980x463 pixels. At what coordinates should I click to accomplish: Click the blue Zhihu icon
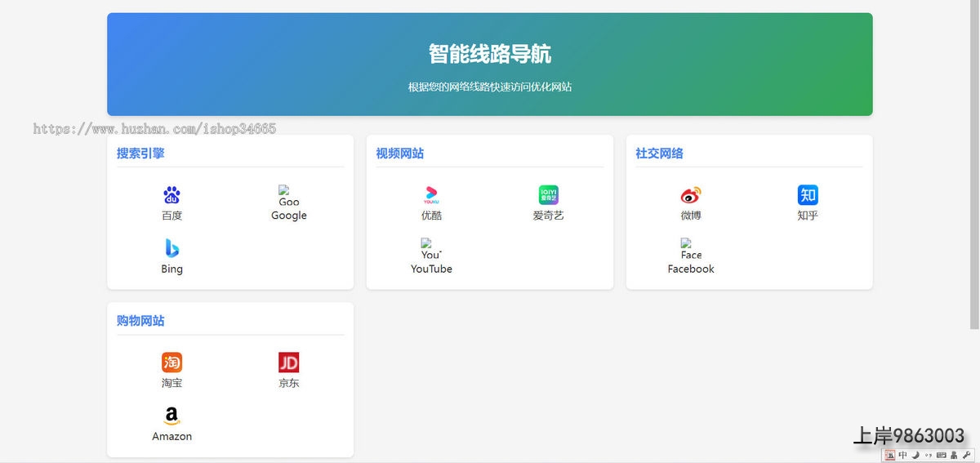(x=808, y=195)
